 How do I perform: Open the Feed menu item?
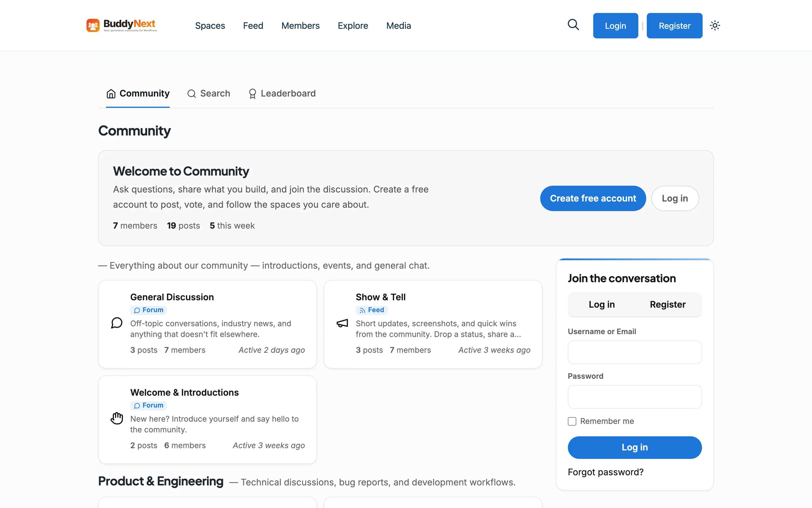(x=253, y=25)
